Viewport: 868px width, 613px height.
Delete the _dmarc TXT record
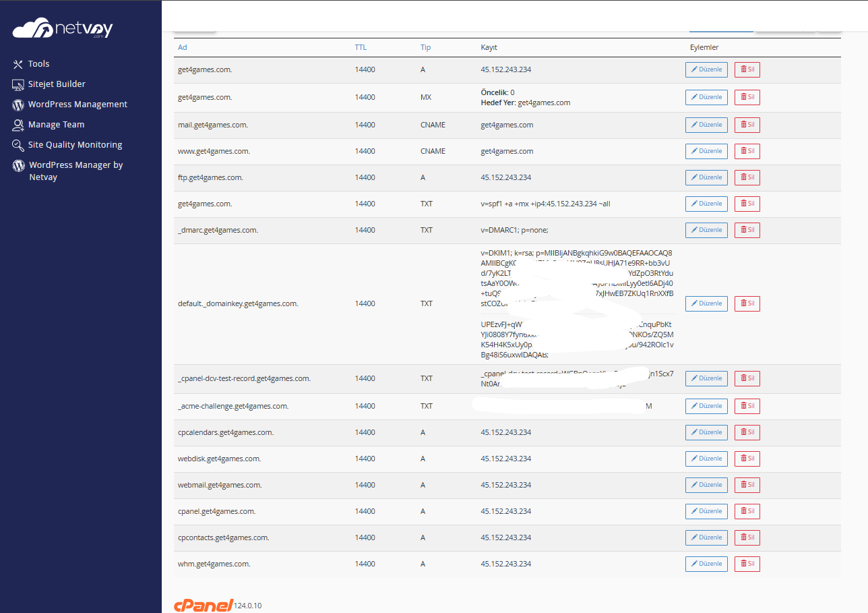pos(747,230)
